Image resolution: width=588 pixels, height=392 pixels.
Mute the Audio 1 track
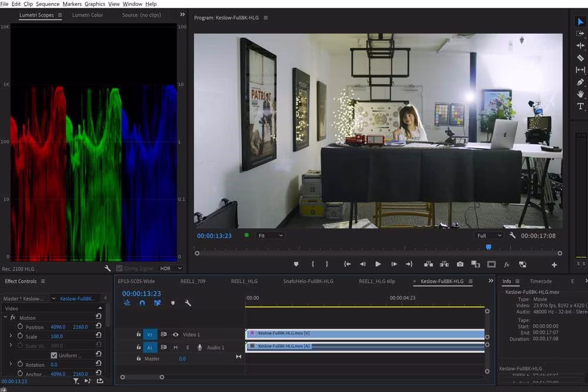(175, 347)
